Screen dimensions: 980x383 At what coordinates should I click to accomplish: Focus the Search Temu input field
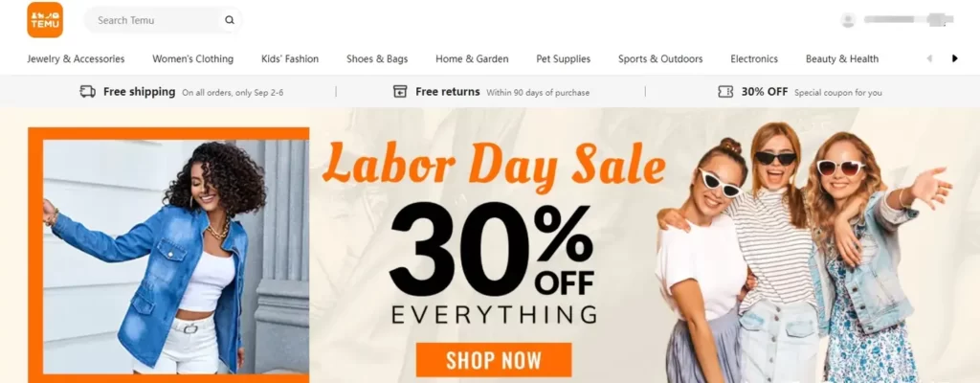[x=157, y=20]
